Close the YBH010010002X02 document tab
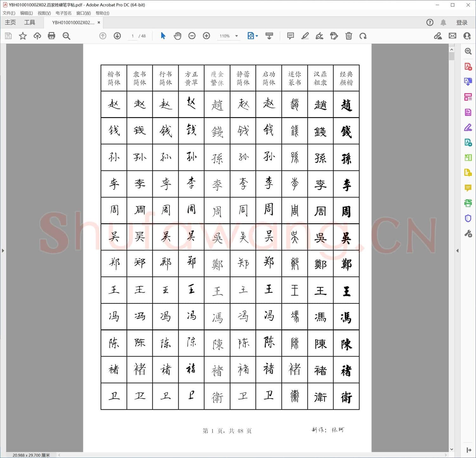 (x=99, y=23)
